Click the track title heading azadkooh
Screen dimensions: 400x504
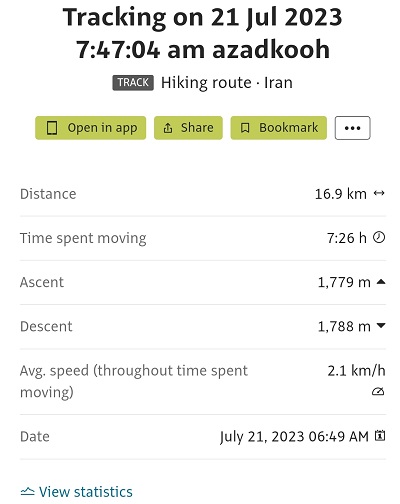[x=203, y=33]
